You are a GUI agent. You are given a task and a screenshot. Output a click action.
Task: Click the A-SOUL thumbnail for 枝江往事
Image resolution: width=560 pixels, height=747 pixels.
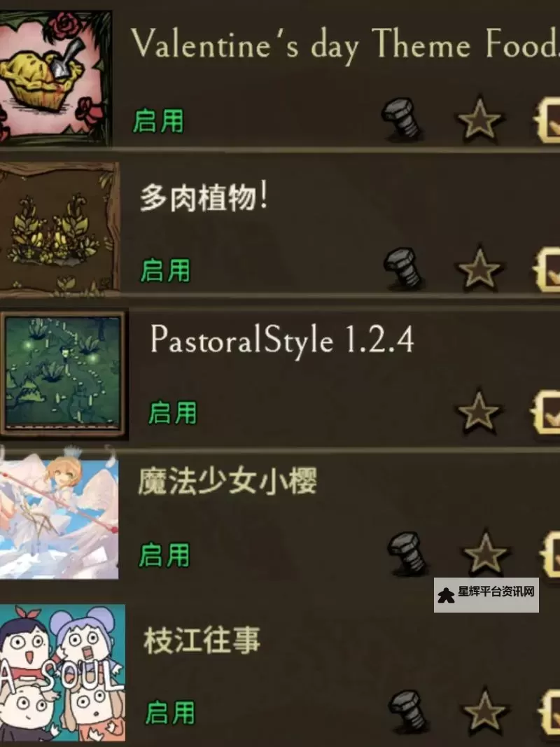click(62, 673)
